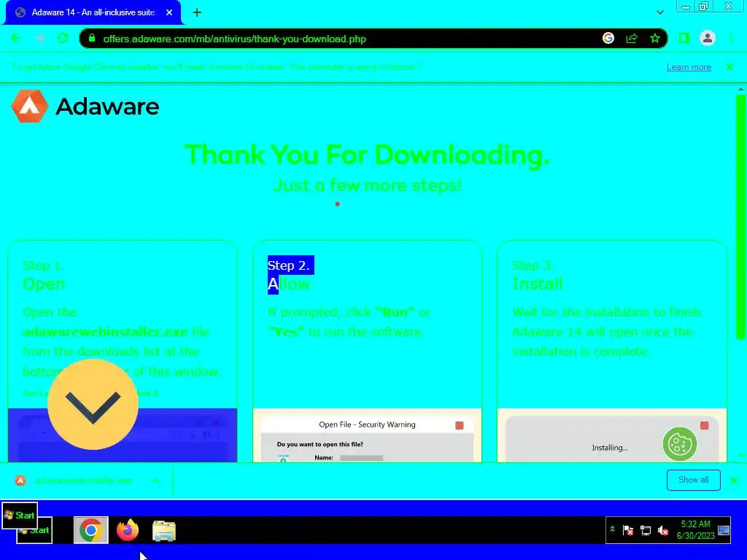
Task: Click the Thank You For Downloading heading
Action: coord(367,155)
